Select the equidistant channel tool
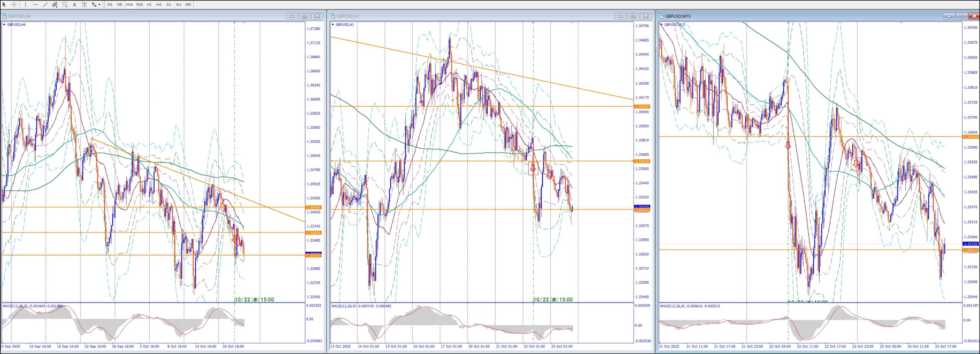The height and width of the screenshot is (354, 980). point(55,5)
